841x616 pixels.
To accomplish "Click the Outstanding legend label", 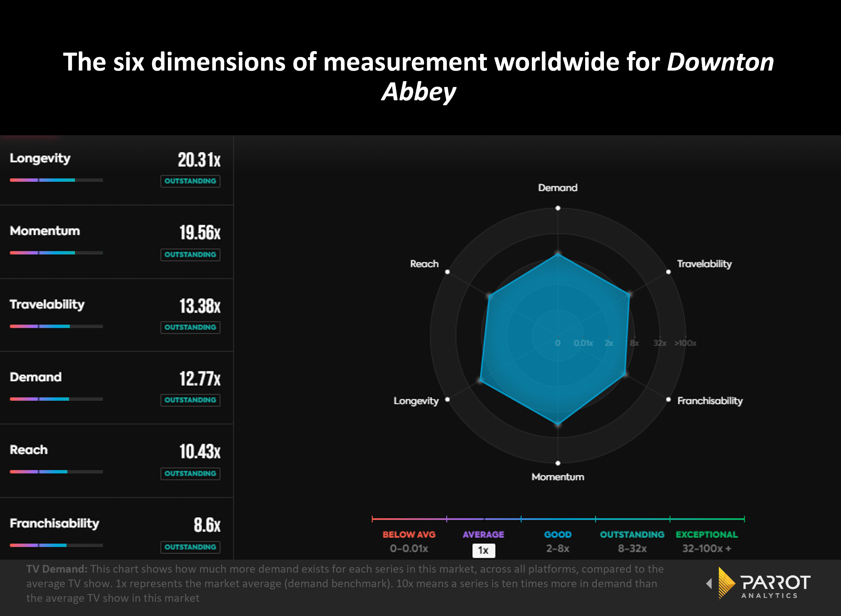I will (x=632, y=534).
